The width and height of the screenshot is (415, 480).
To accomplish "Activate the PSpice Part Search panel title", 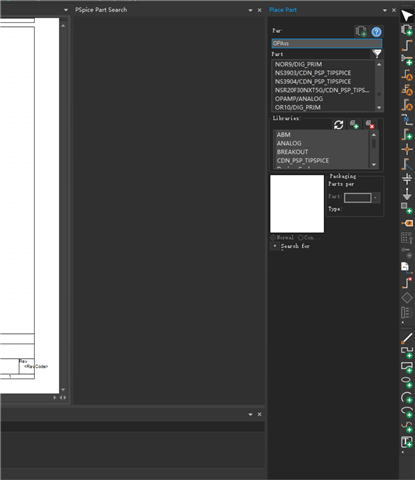I will [101, 10].
